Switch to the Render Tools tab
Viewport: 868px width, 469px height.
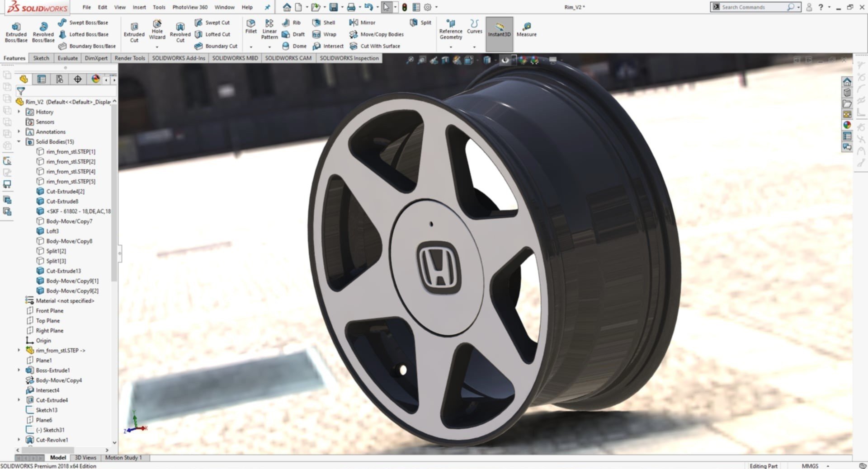pos(130,58)
